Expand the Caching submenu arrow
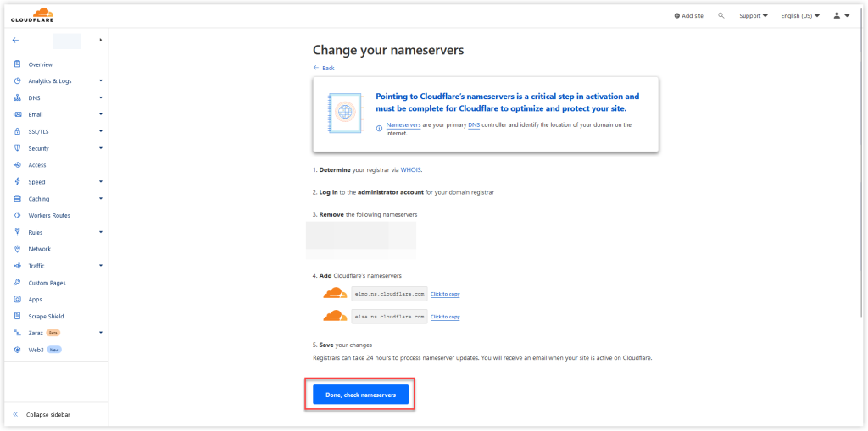868x431 pixels. [101, 199]
